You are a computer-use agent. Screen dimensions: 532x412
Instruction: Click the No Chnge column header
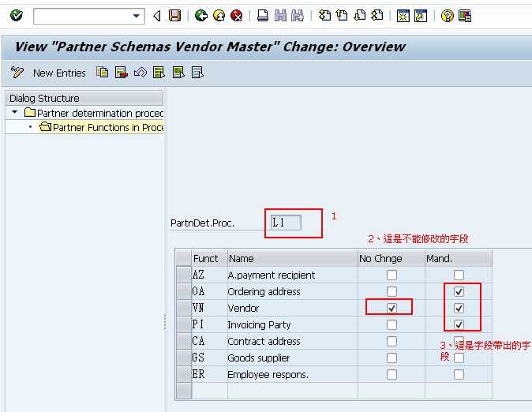(392, 259)
